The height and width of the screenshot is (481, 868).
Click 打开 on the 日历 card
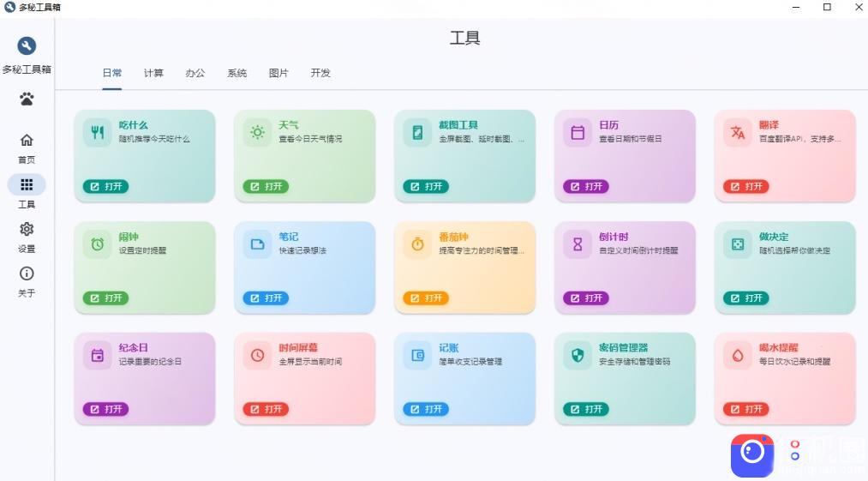click(x=586, y=187)
